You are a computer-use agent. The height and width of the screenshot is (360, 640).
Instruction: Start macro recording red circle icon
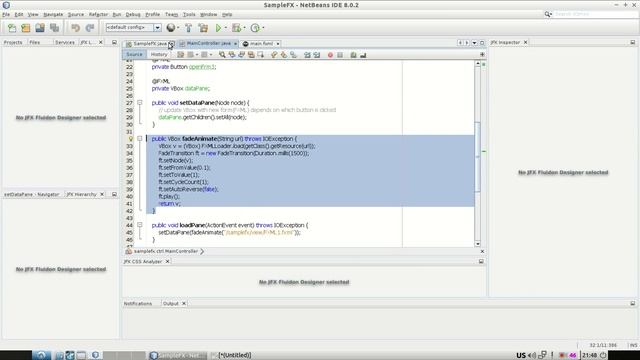click(x=330, y=55)
